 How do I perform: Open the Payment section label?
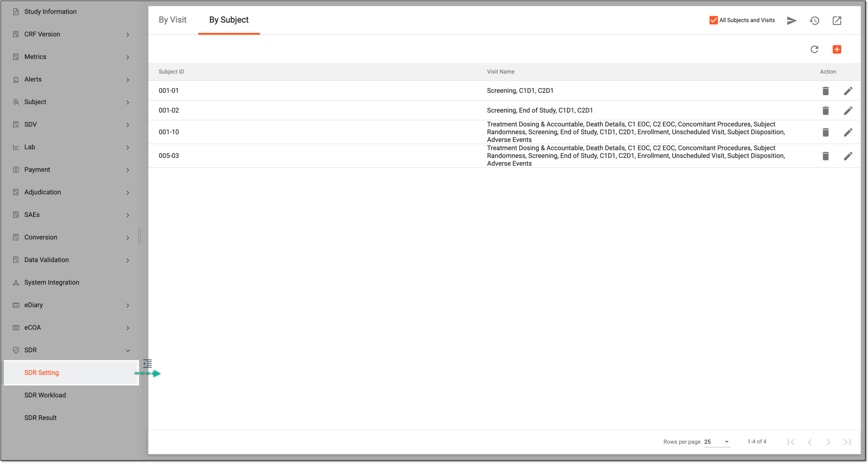pos(37,170)
